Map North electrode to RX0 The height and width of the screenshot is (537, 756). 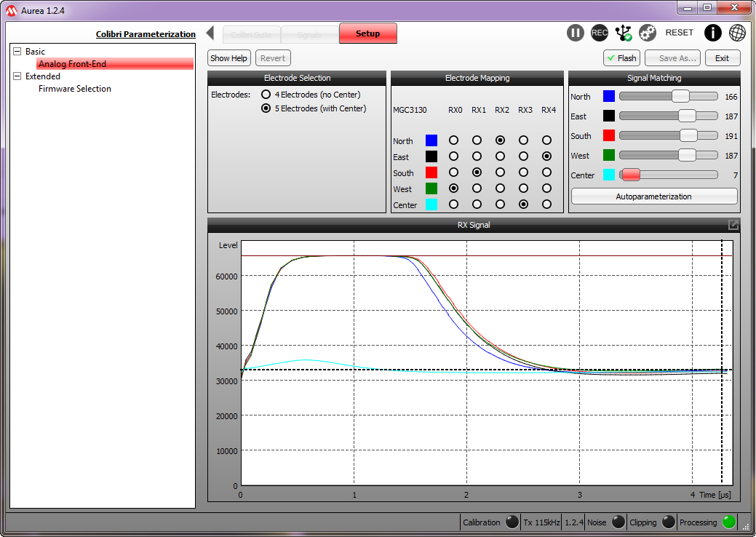(454, 140)
